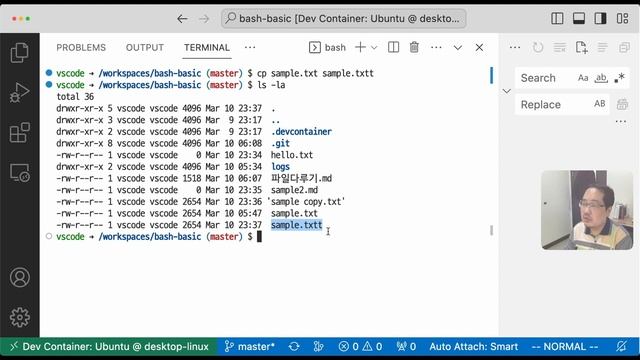The image size is (640, 360).
Task: Open notifications bell in status bar
Action: [x=622, y=347]
